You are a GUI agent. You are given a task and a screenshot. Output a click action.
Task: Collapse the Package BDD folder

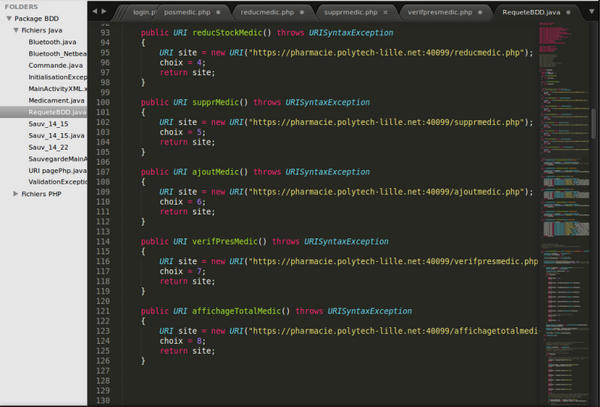(x=8, y=19)
